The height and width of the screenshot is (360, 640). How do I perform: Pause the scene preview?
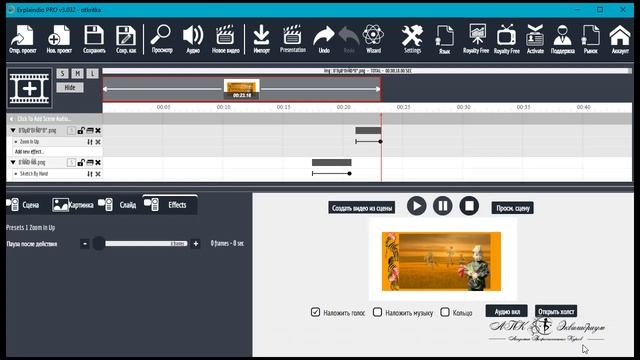442,206
